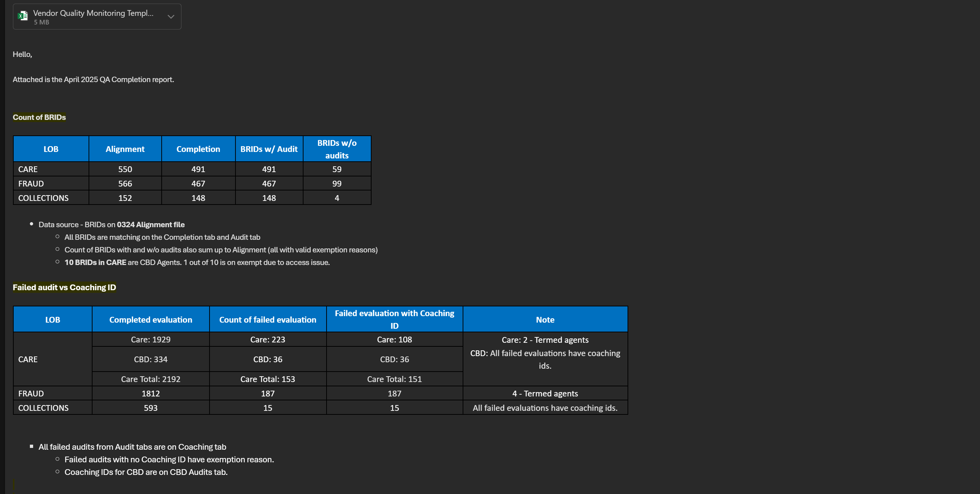Viewport: 980px width, 494px height.
Task: Click the Excel file icon on attachment
Action: pyautogui.click(x=23, y=16)
